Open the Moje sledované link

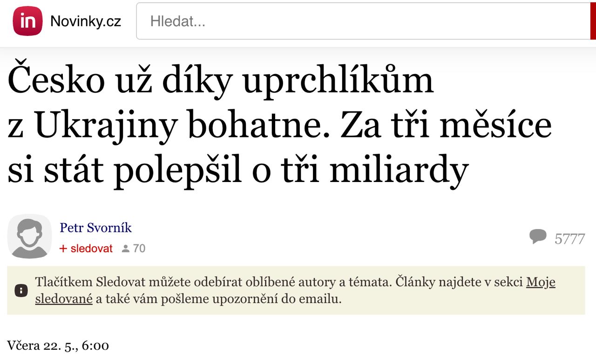(541, 282)
